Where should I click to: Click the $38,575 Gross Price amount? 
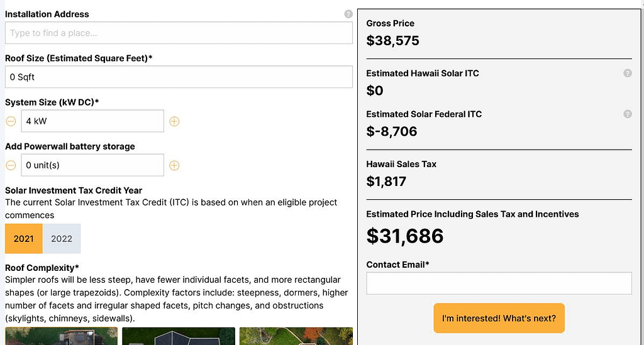click(393, 41)
